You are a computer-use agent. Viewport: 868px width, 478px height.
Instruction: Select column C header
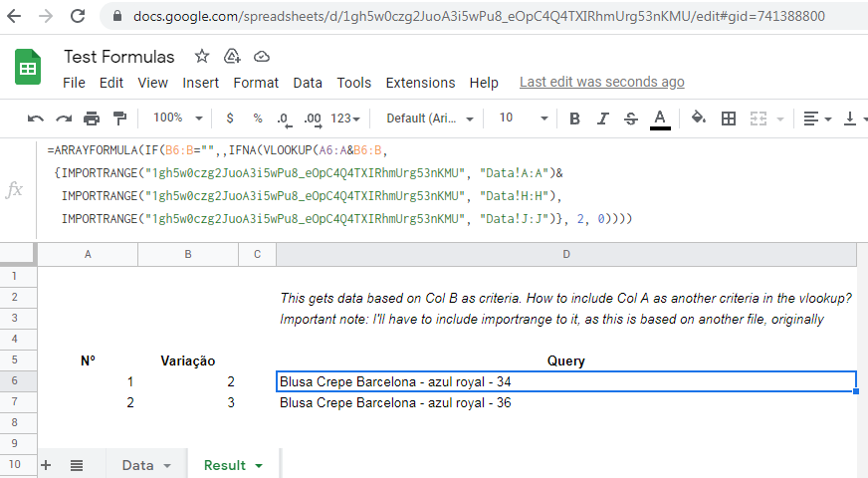(258, 254)
